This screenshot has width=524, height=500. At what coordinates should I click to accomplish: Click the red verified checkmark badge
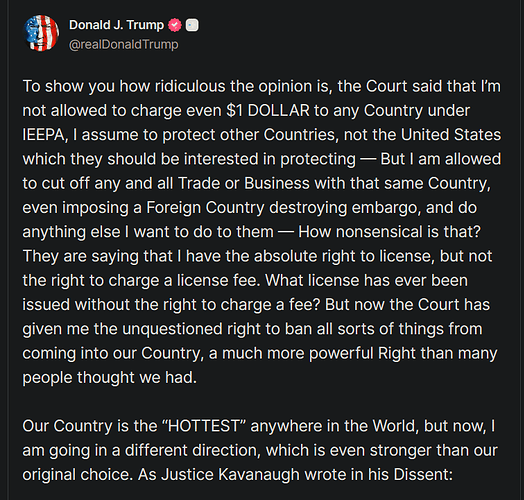click(174, 25)
